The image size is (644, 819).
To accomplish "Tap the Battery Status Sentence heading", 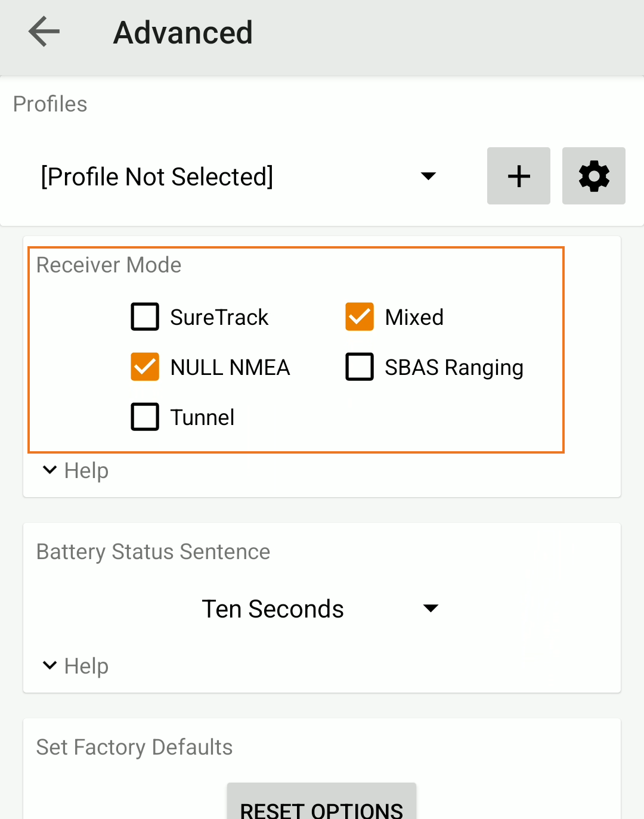I will (x=153, y=551).
